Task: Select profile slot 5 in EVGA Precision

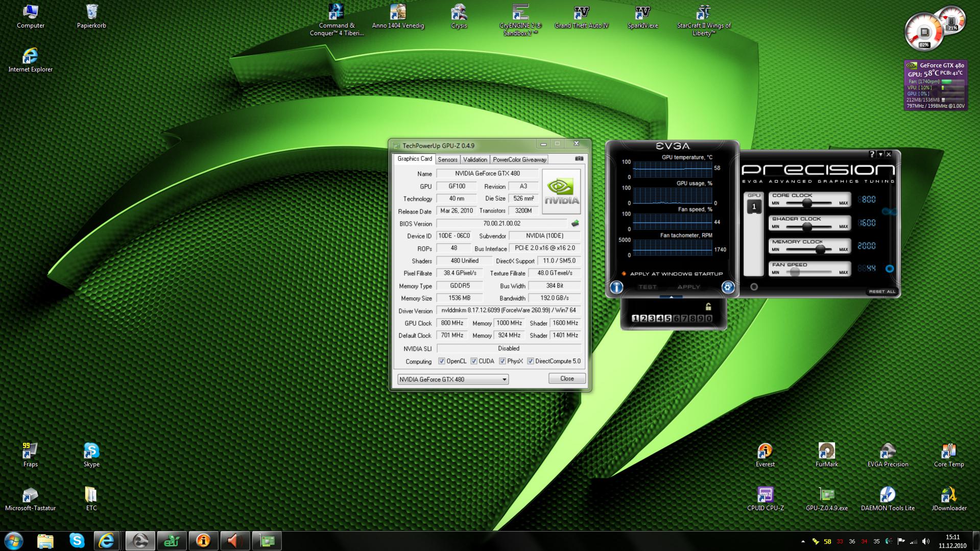Action: coord(668,319)
